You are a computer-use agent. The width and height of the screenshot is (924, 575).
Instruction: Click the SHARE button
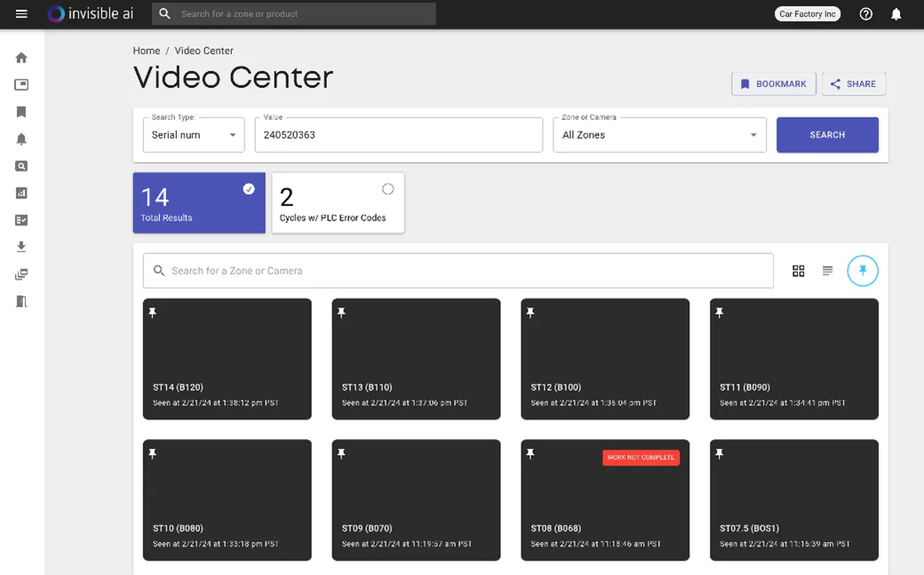(853, 84)
